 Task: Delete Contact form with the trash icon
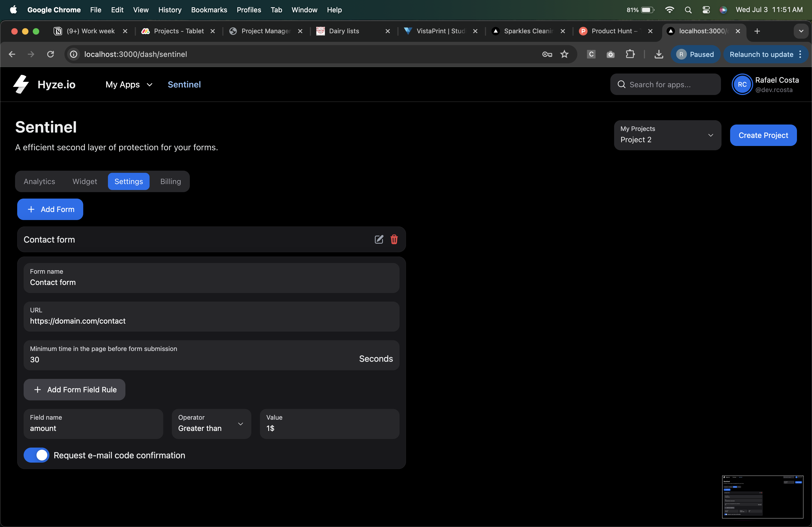point(394,239)
